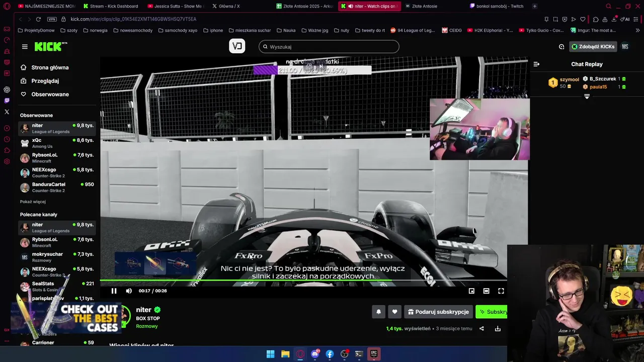This screenshot has height=362, width=644.
Task: Click Podaruj subskrypcje button
Action: tap(438, 312)
